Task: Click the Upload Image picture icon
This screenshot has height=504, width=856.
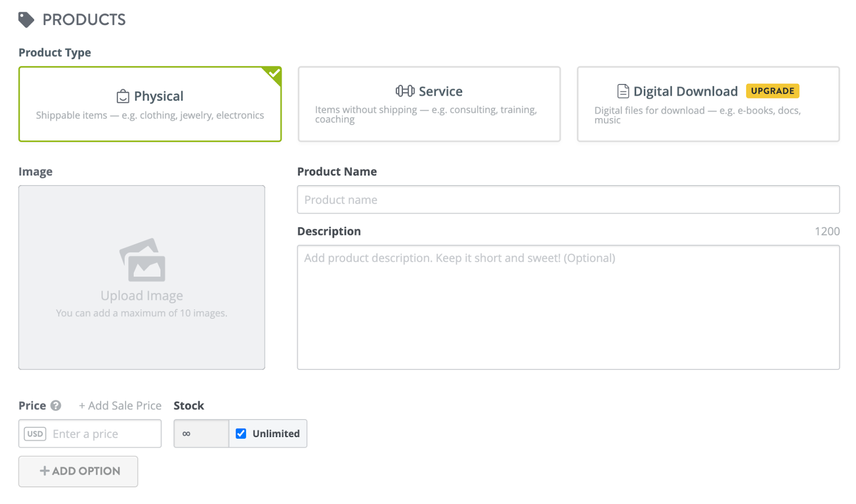Action: click(142, 260)
